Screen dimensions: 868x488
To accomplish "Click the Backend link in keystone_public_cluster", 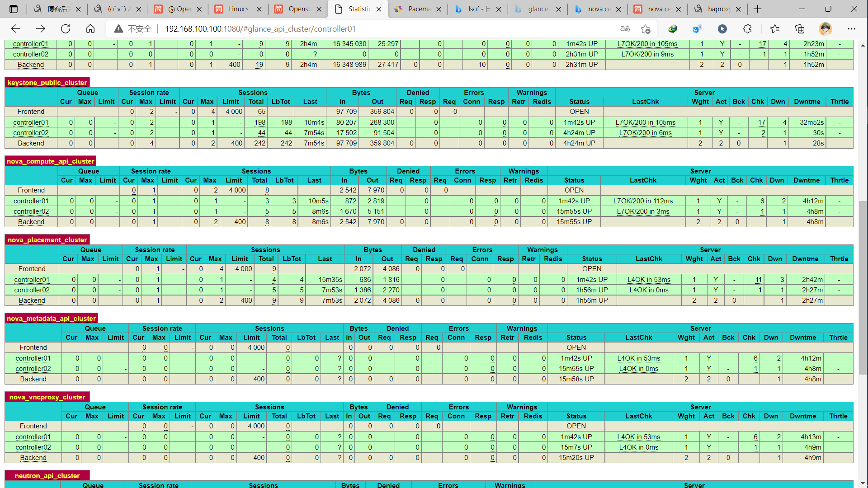I will point(31,143).
